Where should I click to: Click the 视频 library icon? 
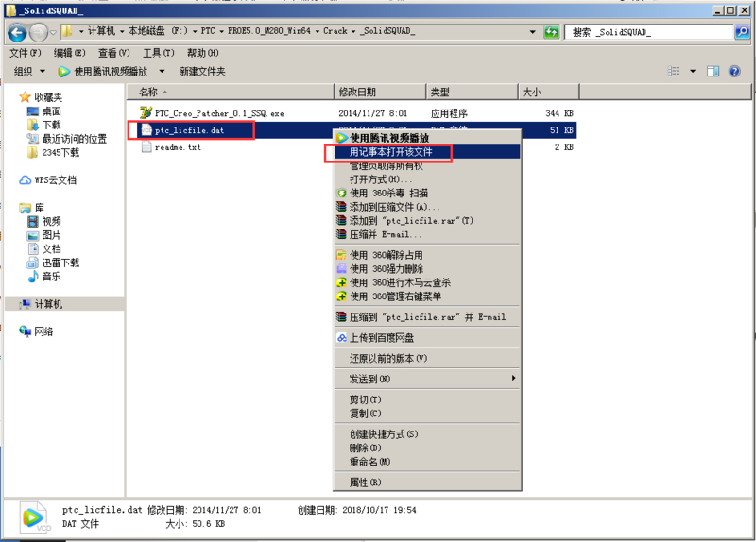tap(33, 222)
